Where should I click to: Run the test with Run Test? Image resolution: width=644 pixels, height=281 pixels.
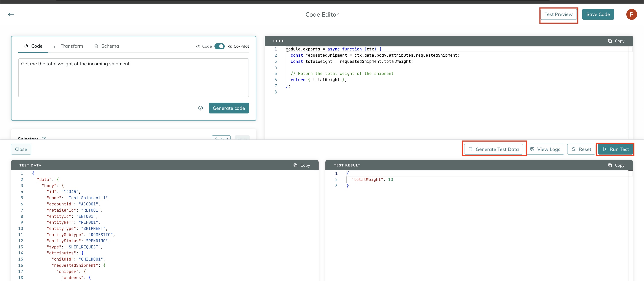615,149
